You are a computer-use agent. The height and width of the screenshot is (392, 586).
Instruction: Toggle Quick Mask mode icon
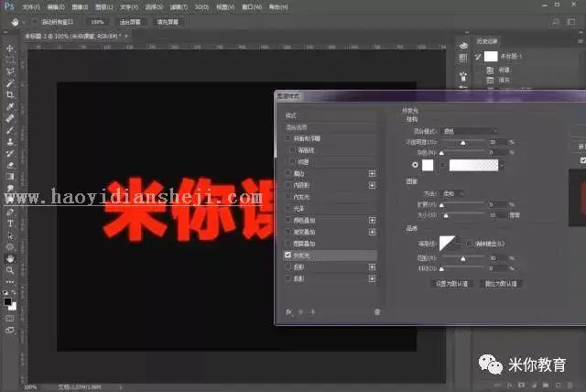(x=10, y=319)
